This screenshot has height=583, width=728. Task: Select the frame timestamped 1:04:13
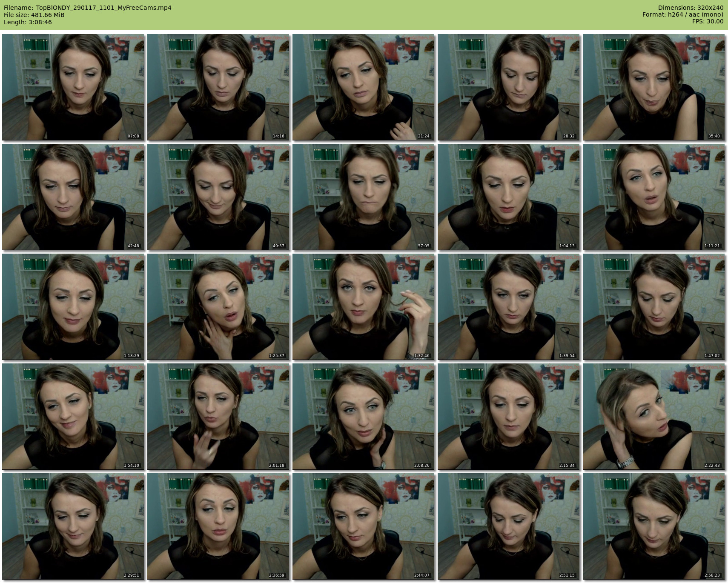point(509,197)
